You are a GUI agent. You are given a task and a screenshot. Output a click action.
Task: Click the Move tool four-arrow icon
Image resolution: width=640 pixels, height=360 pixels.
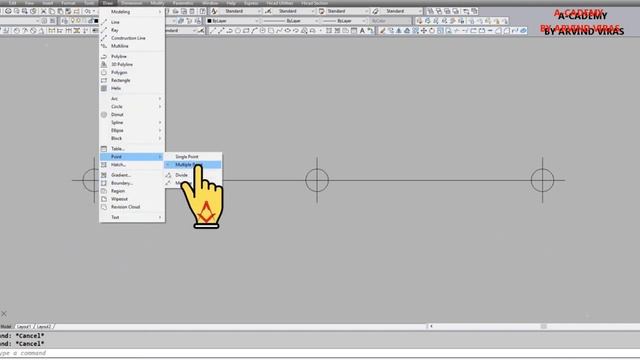click(424, 31)
